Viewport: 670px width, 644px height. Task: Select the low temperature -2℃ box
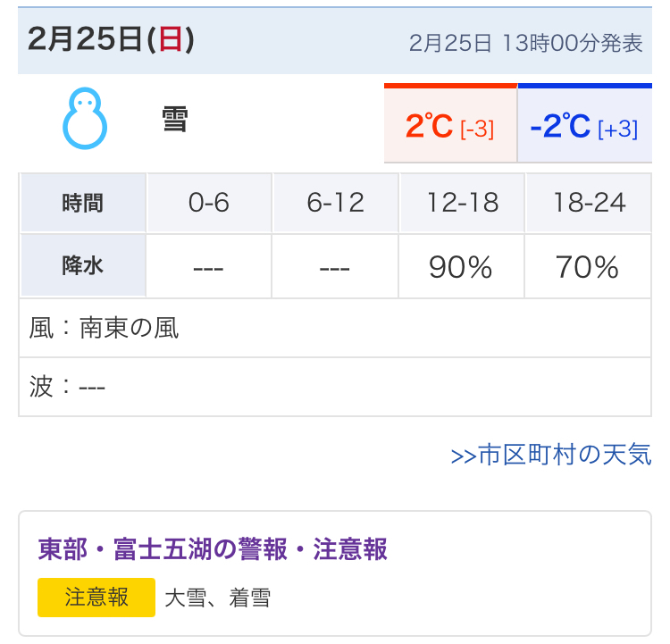[584, 127]
